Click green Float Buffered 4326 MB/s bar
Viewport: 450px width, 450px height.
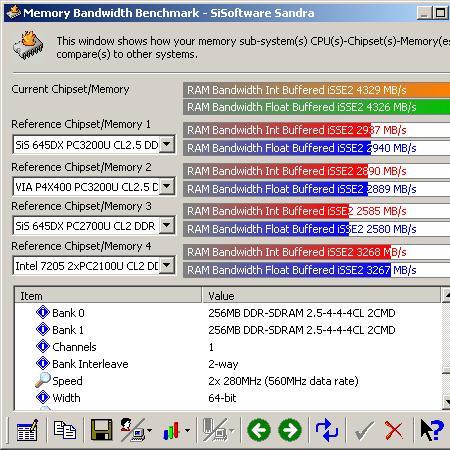coord(317,107)
